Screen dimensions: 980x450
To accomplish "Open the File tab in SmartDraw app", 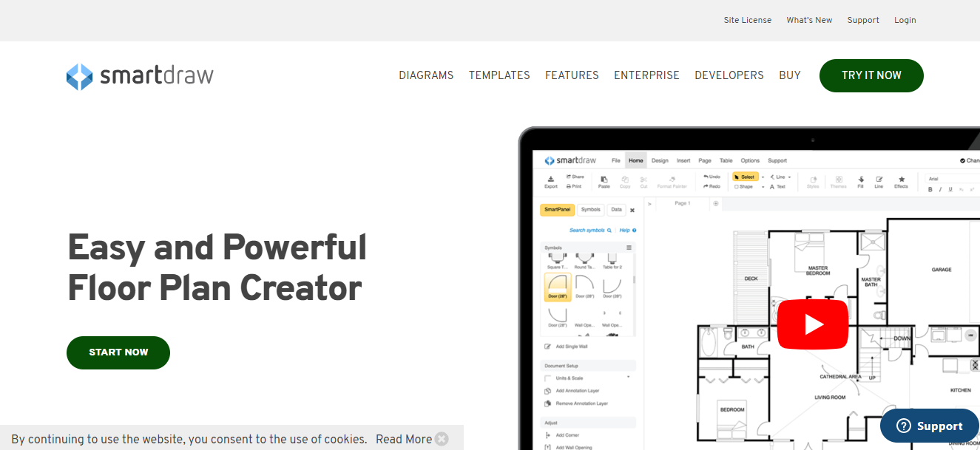I will pos(616,160).
